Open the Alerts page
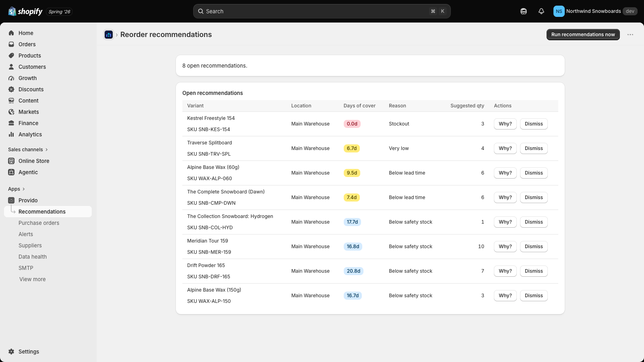644x362 pixels. coord(26,234)
